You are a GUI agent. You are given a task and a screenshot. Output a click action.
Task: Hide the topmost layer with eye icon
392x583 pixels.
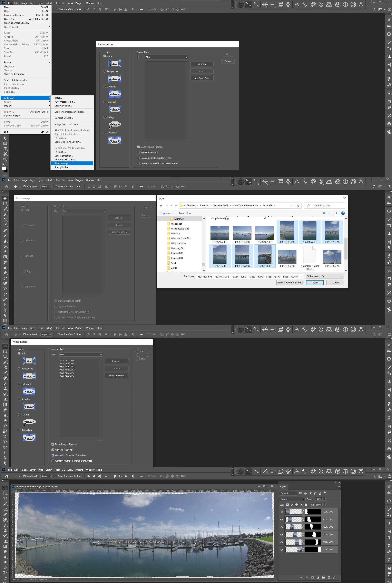pyautogui.click(x=282, y=512)
